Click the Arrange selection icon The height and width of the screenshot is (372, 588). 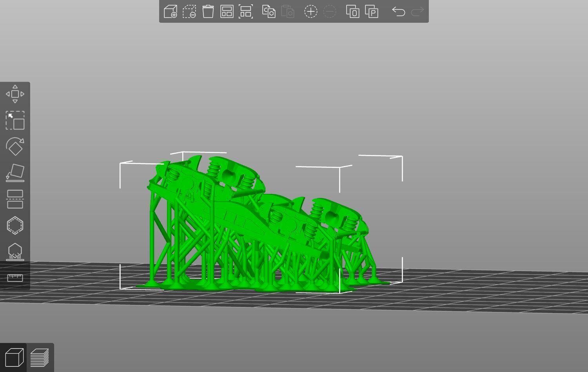(246, 11)
